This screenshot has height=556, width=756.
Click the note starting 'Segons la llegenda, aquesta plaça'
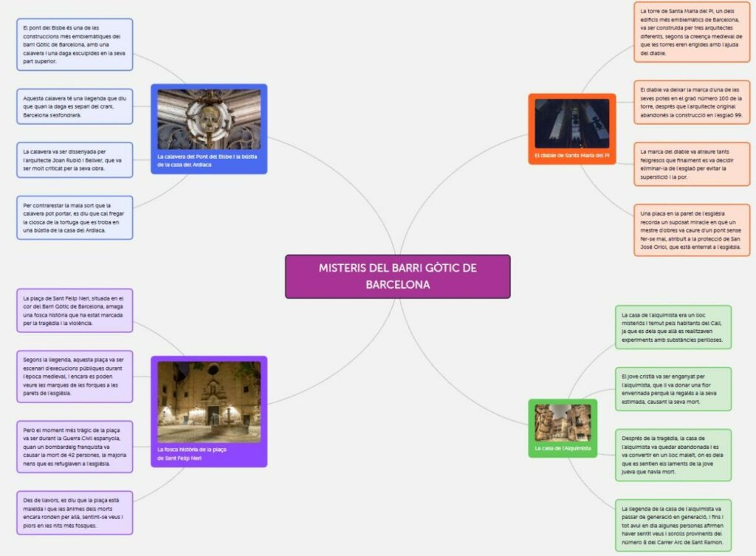point(75,376)
